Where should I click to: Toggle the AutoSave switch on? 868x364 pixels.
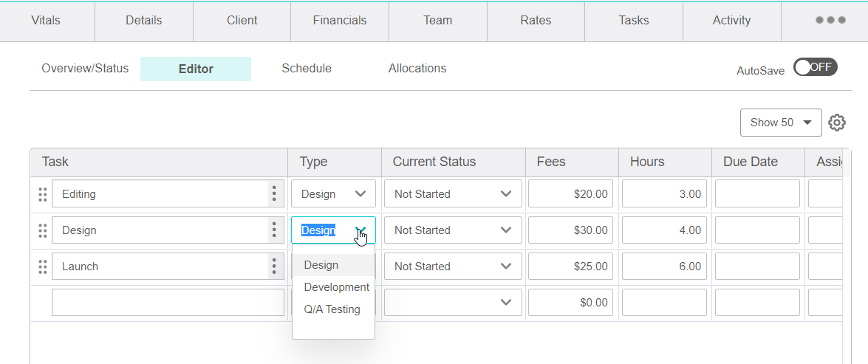point(815,67)
